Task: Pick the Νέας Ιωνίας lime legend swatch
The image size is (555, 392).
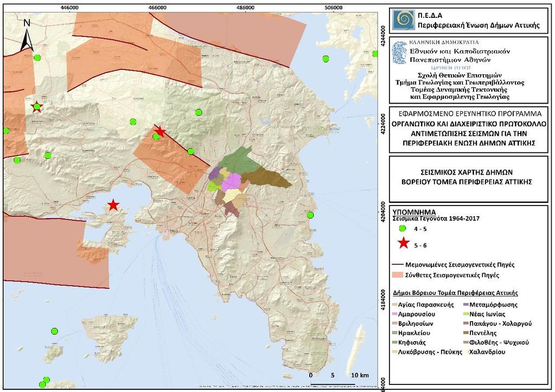Action: [x=466, y=314]
